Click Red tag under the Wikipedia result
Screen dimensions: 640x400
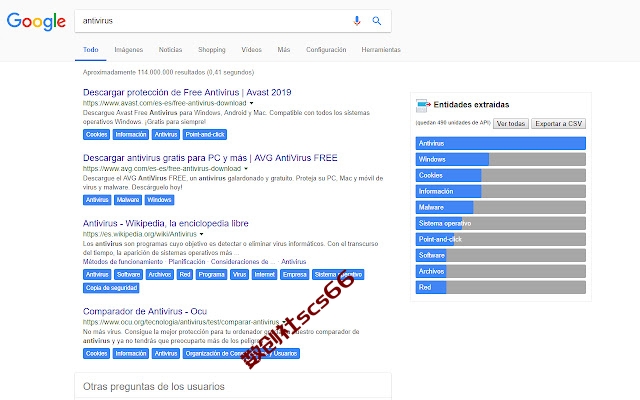tap(185, 275)
